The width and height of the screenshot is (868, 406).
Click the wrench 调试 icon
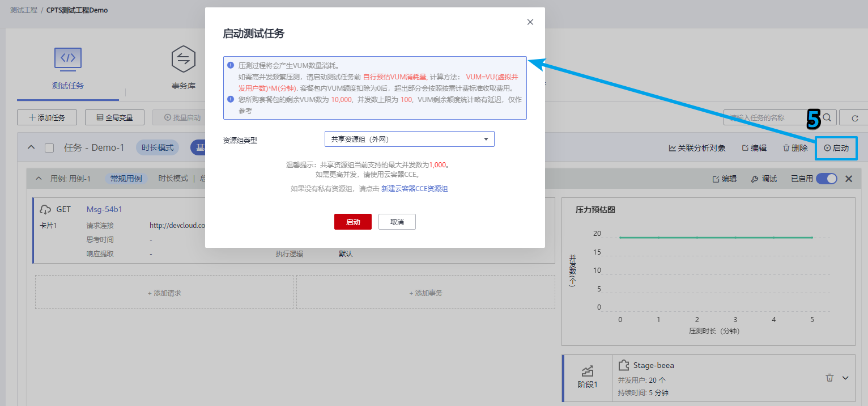(755, 179)
